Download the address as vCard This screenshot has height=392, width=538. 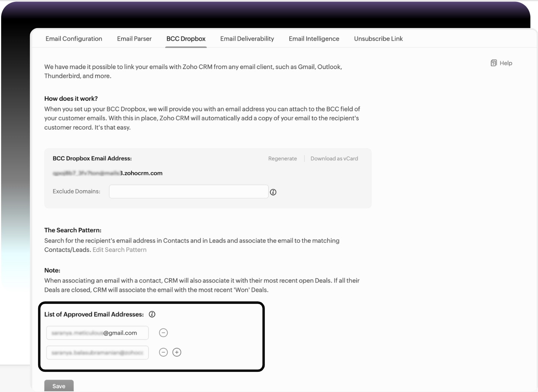334,159
